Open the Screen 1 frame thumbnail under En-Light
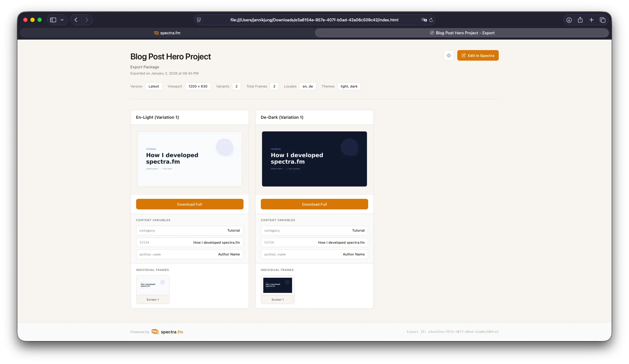Image resolution: width=629 pixels, height=364 pixels. pos(153,285)
